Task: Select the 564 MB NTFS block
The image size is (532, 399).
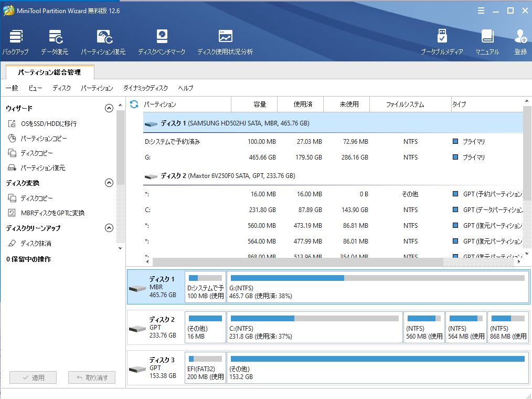Action: click(x=466, y=328)
